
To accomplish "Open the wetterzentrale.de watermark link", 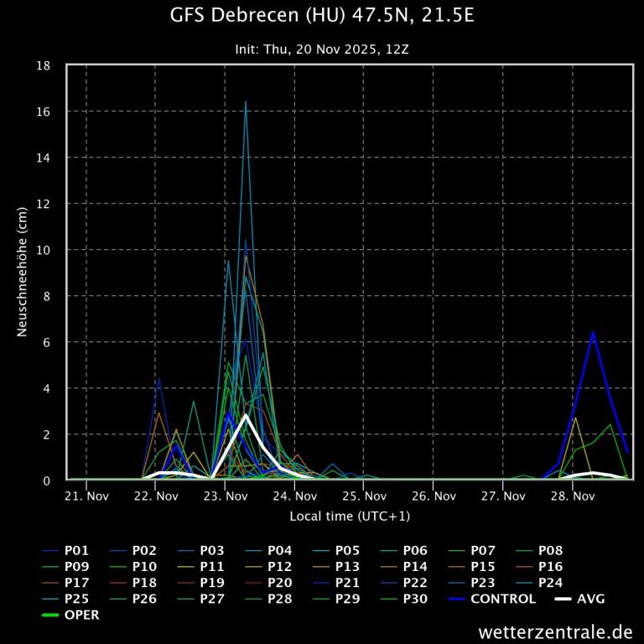I will pos(555,631).
